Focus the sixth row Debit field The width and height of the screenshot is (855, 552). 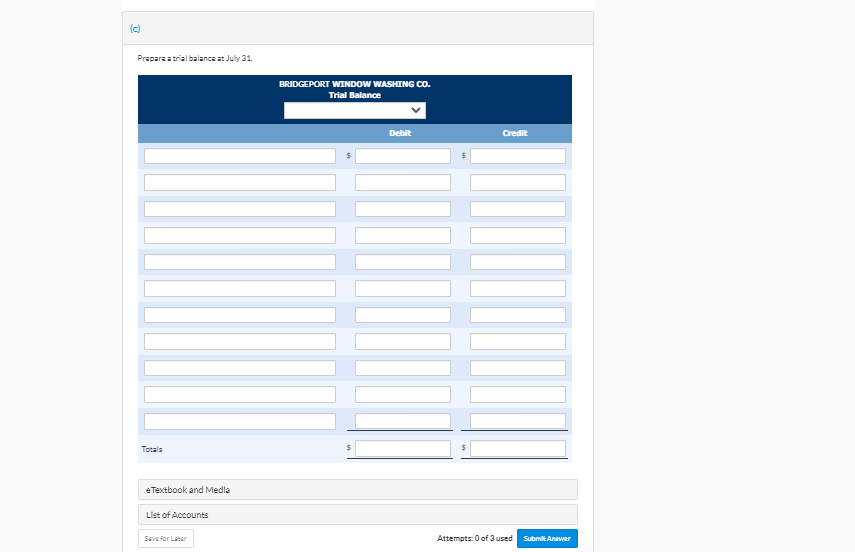[x=403, y=289]
